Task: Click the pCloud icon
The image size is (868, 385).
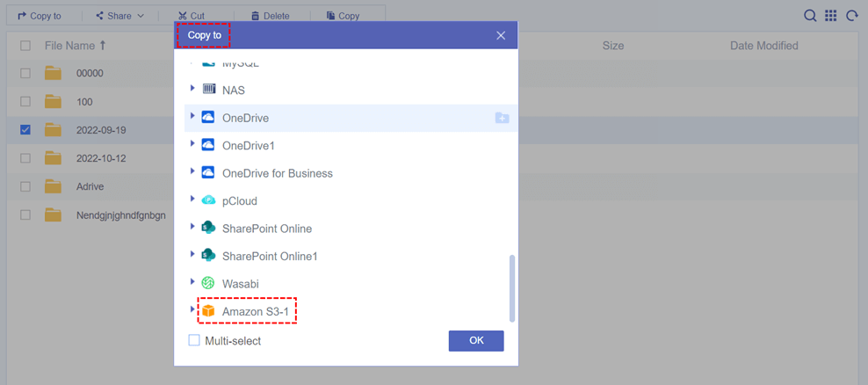Action: (209, 200)
